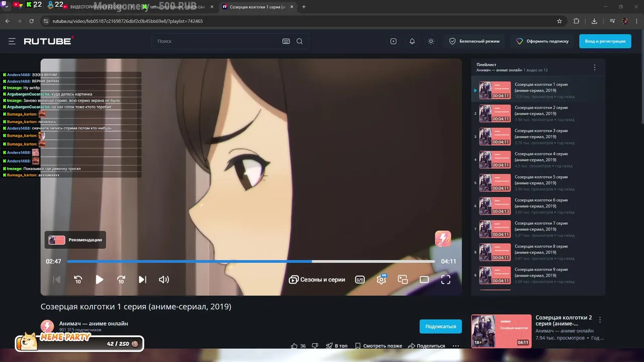Skip forward 10 seconds
This screenshot has width=644, height=362.
coord(121,280)
